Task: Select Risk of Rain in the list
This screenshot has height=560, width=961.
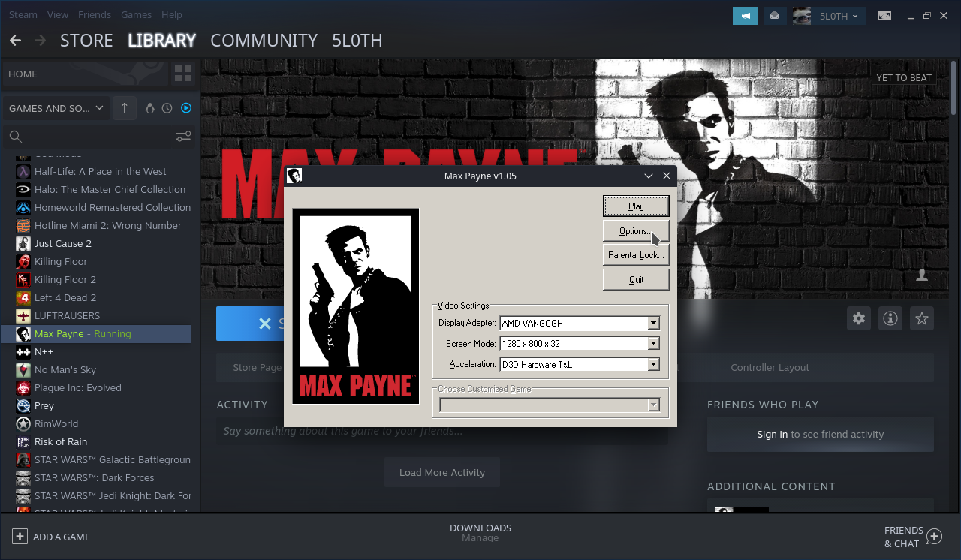Action: (95, 442)
